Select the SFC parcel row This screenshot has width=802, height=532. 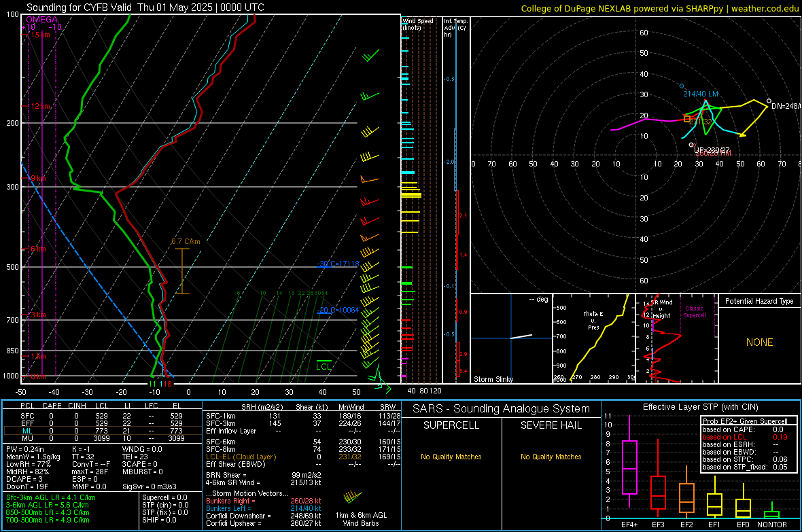(103, 416)
